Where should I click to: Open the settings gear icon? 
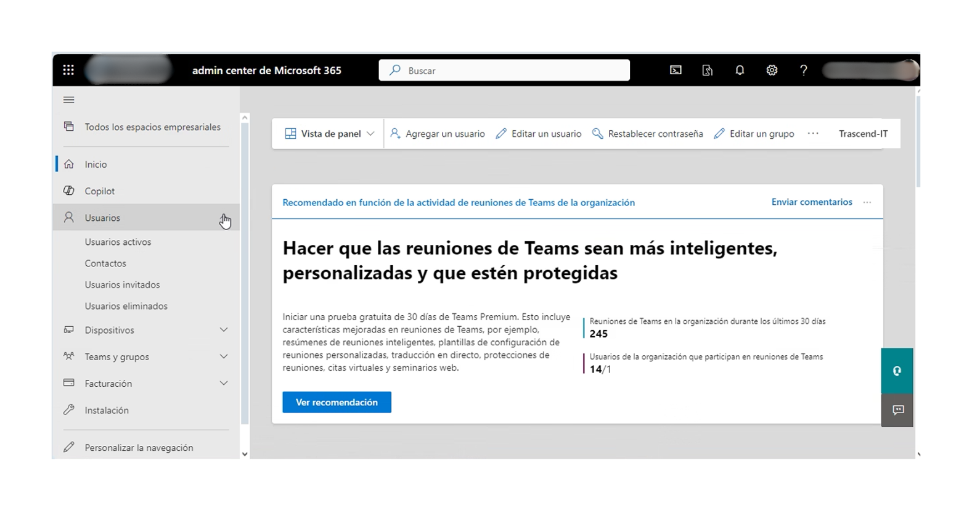tap(772, 70)
